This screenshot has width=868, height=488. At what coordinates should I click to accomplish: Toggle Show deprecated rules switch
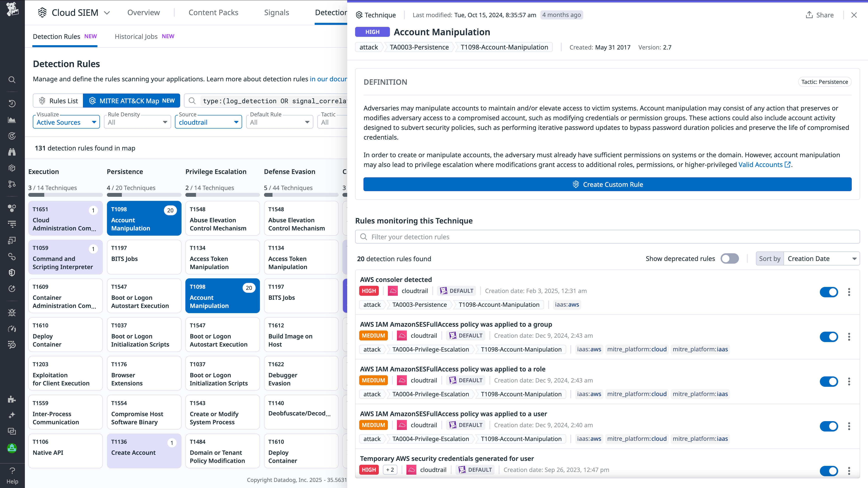[729, 259]
